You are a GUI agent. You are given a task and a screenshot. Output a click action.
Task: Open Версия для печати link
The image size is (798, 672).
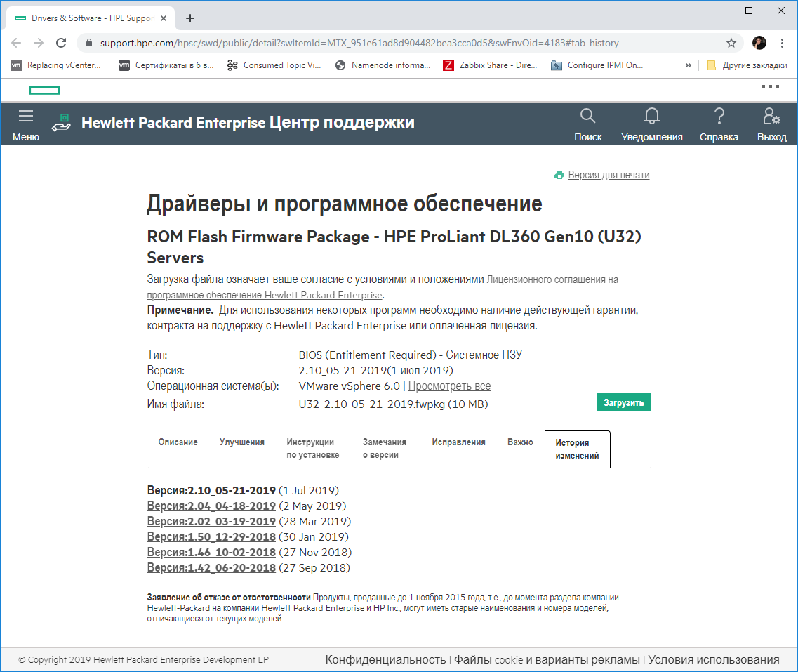click(x=609, y=175)
